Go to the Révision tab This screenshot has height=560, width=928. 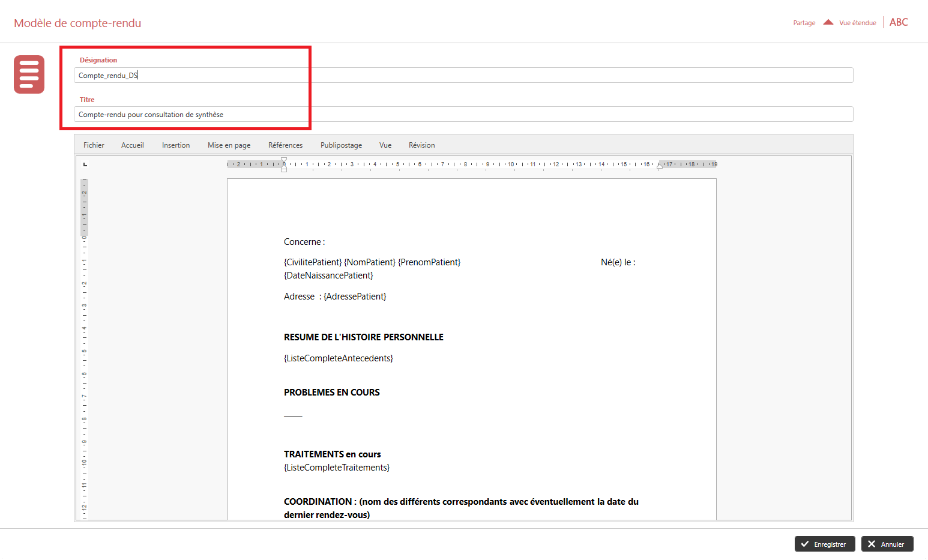(x=421, y=145)
